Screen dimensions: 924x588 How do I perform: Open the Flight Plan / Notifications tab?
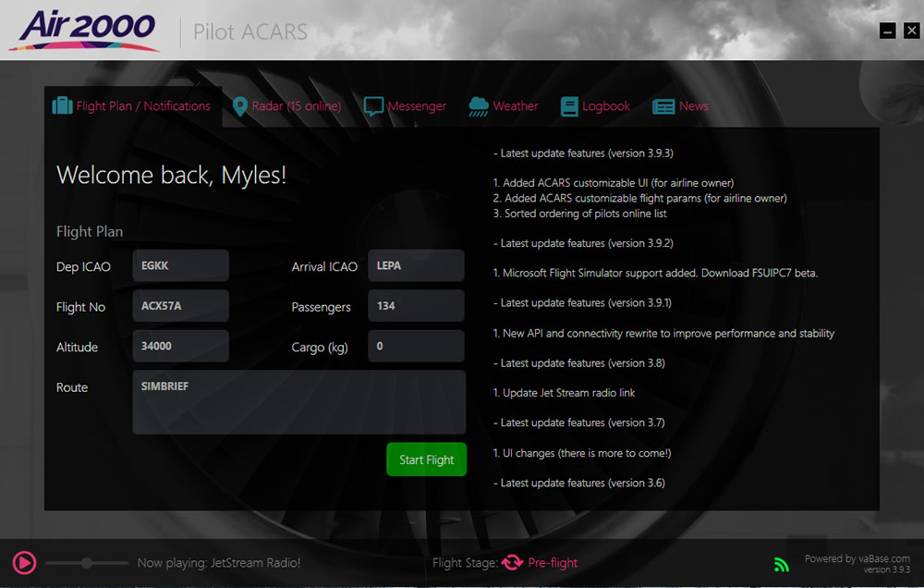click(133, 106)
